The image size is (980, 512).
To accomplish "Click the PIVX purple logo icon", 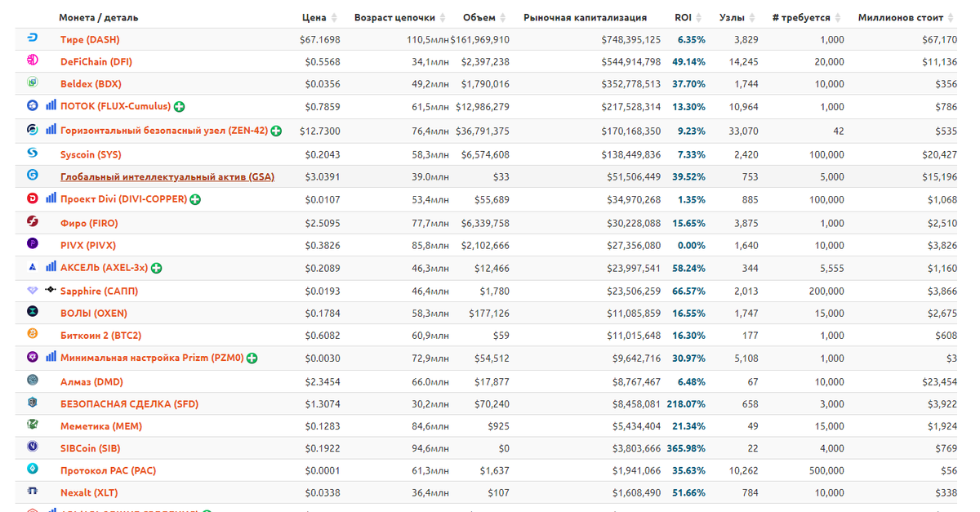I will [x=33, y=243].
